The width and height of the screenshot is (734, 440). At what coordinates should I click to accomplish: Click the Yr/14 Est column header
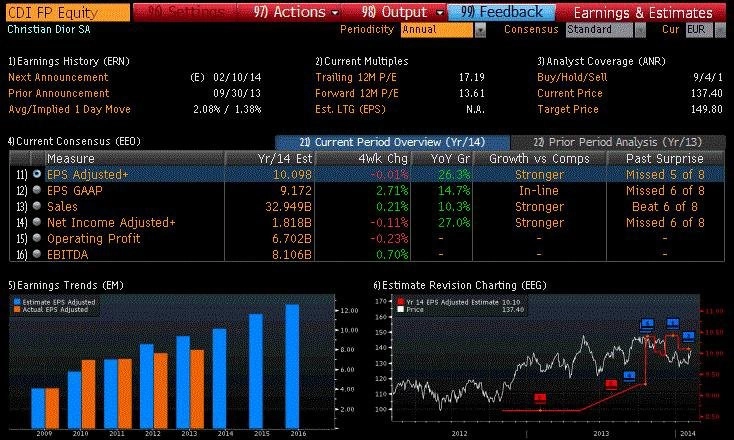[x=270, y=159]
